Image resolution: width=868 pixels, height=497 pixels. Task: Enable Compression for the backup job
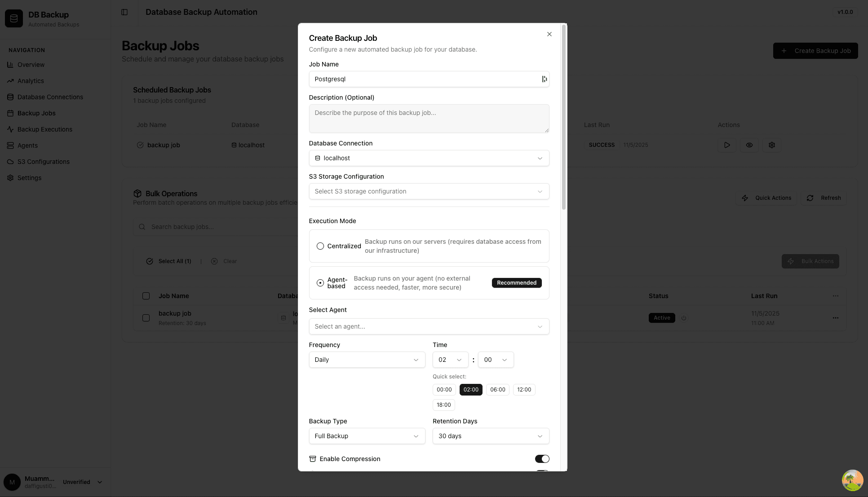542,458
